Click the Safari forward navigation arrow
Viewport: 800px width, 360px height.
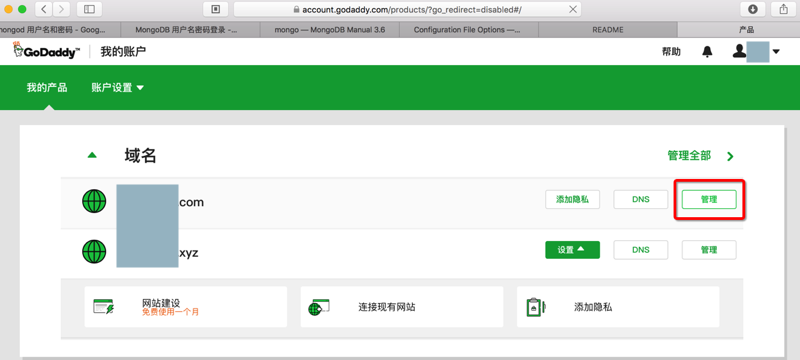click(62, 9)
